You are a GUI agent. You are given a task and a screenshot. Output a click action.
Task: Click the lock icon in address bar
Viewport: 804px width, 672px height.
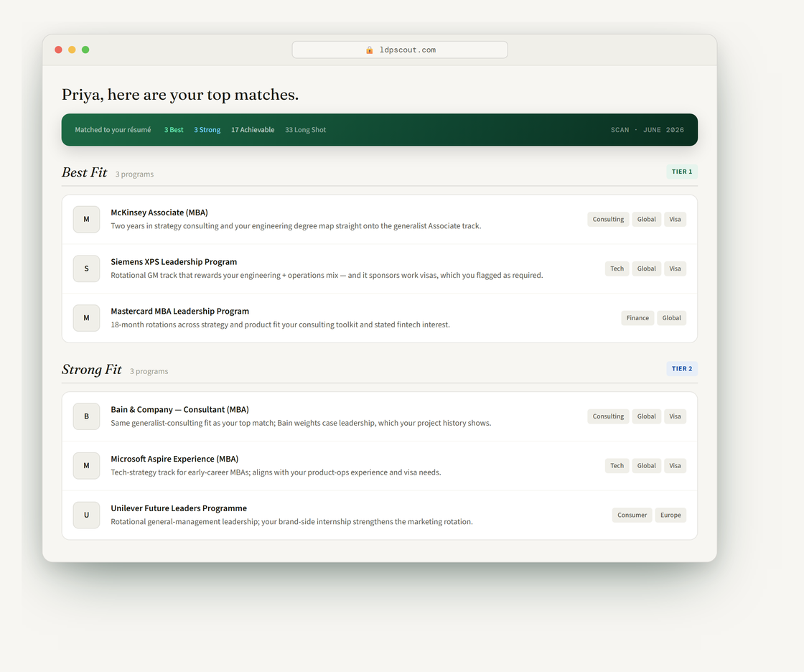(x=369, y=50)
